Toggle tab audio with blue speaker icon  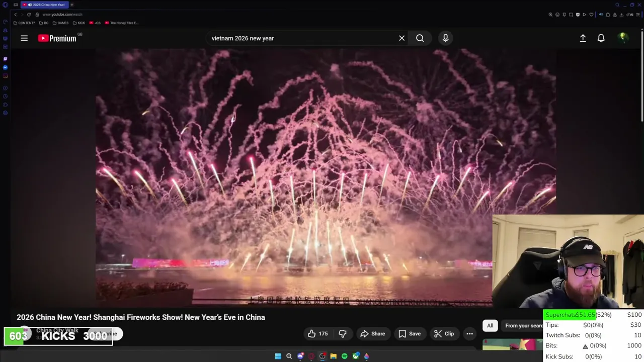601,15
